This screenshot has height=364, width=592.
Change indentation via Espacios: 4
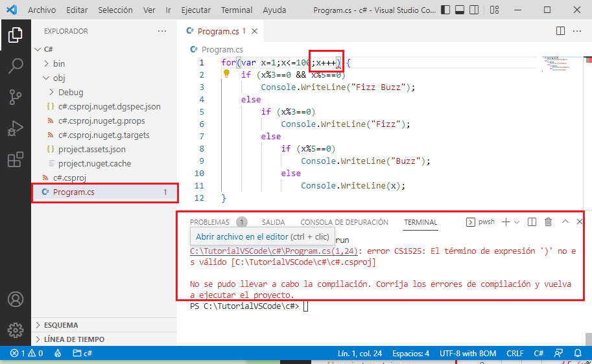410,354
